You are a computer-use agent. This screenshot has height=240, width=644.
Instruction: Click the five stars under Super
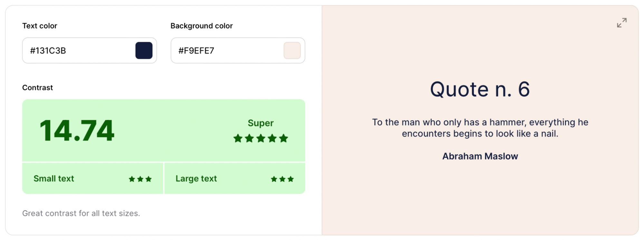pos(261,138)
